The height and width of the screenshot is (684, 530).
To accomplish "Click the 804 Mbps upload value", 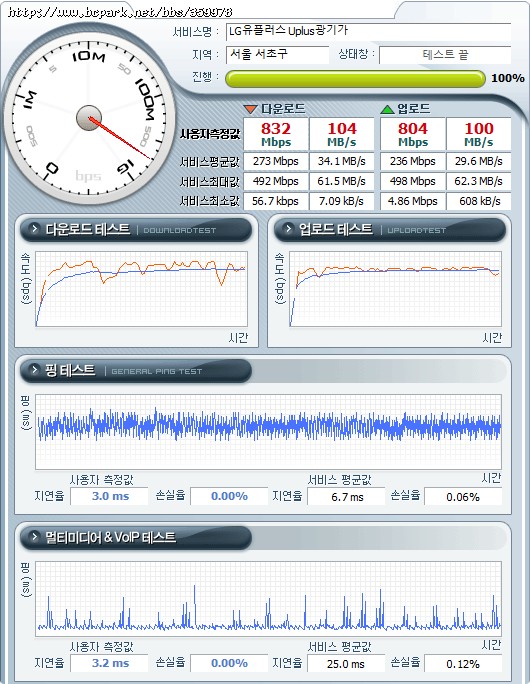I will [x=413, y=134].
